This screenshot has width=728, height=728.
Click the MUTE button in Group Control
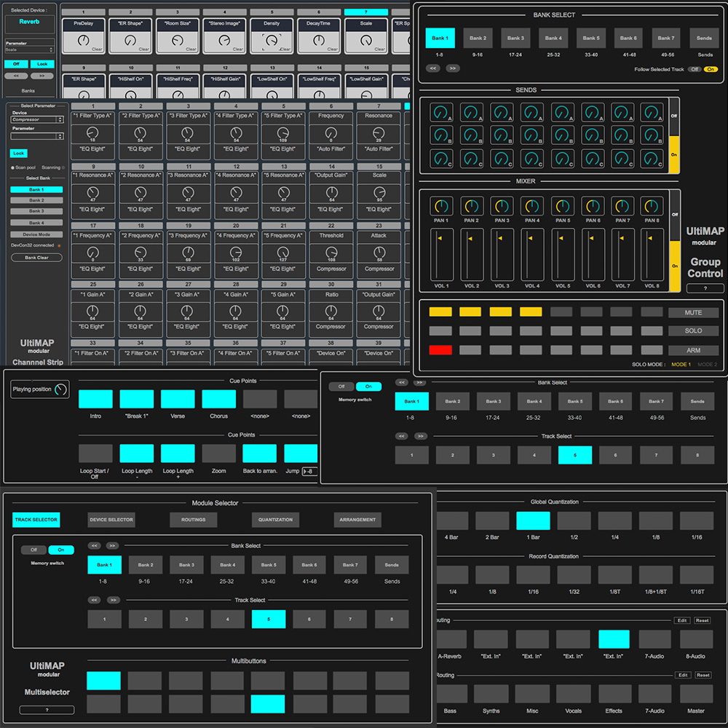coord(693,312)
